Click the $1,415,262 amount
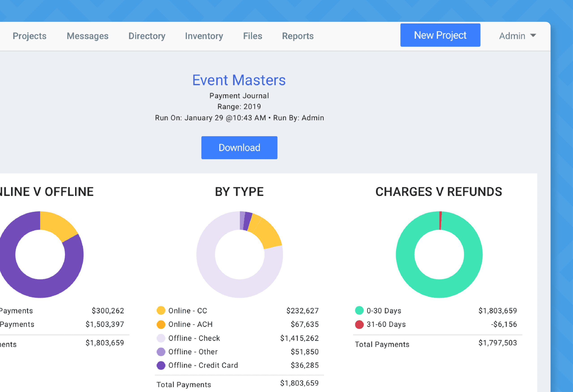The height and width of the screenshot is (392, 573). [x=299, y=338]
